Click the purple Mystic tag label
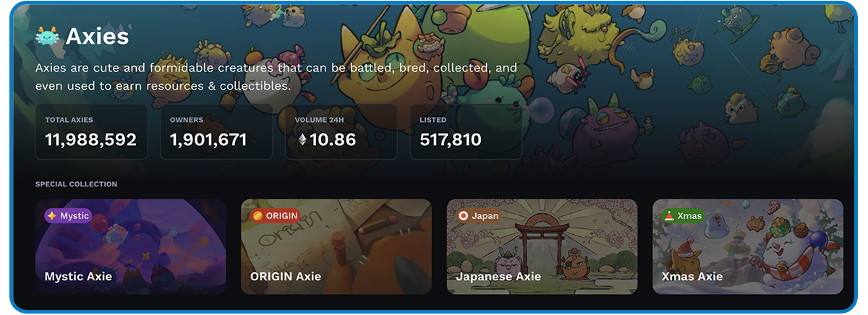Screen dimensions: 868x315 pos(68,215)
